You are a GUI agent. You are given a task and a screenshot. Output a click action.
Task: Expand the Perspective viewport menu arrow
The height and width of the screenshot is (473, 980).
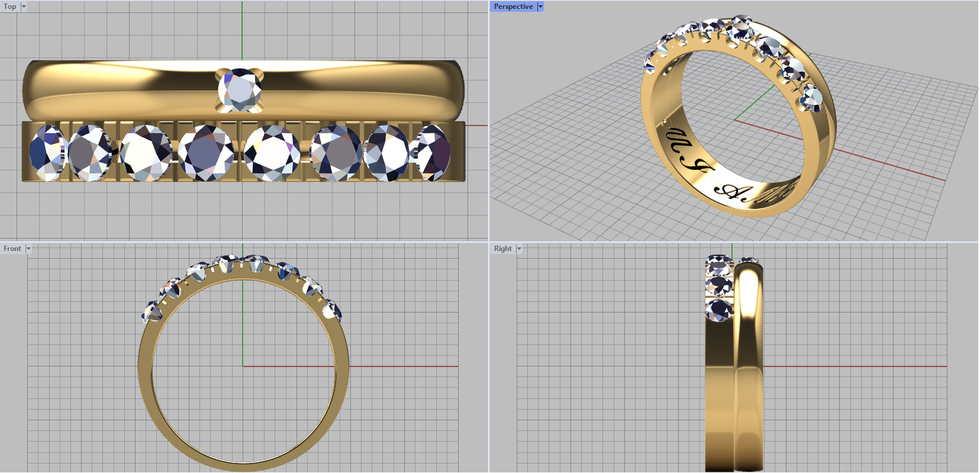pyautogui.click(x=540, y=7)
